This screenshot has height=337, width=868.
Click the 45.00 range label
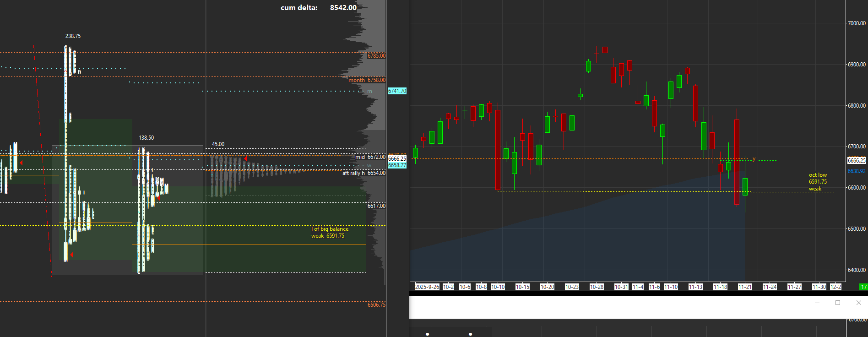point(218,144)
